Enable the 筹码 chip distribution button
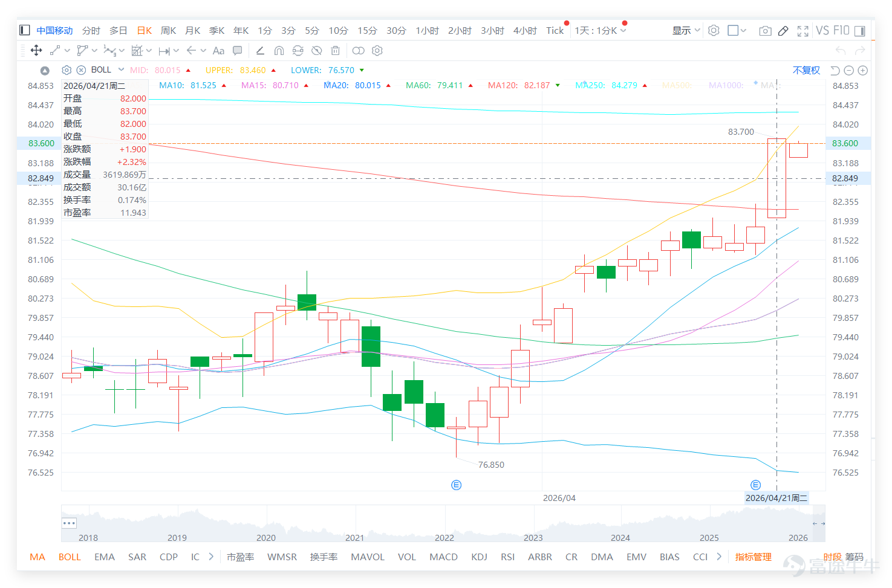Screen dimensions: 892x588 854,557
